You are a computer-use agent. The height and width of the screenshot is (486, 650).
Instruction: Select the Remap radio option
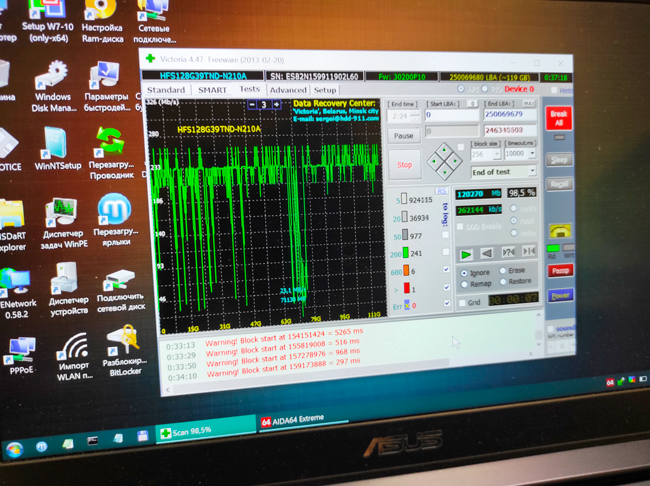pyautogui.click(x=463, y=283)
